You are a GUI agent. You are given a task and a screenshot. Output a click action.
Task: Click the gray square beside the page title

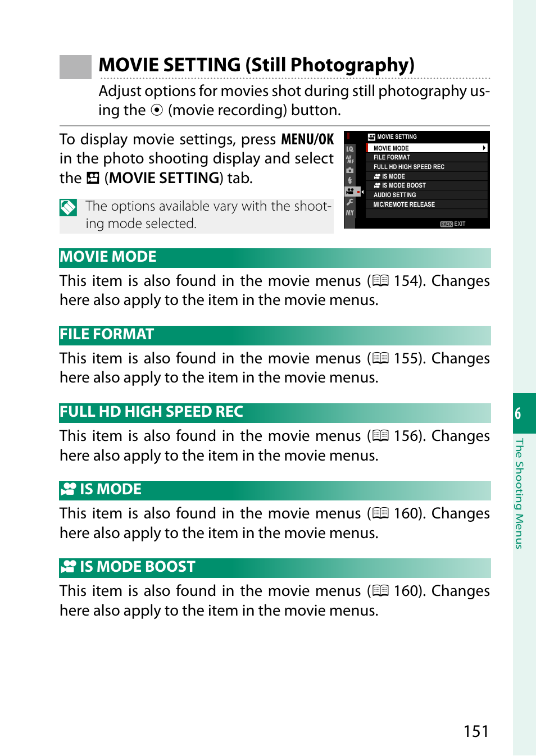click(x=75, y=67)
